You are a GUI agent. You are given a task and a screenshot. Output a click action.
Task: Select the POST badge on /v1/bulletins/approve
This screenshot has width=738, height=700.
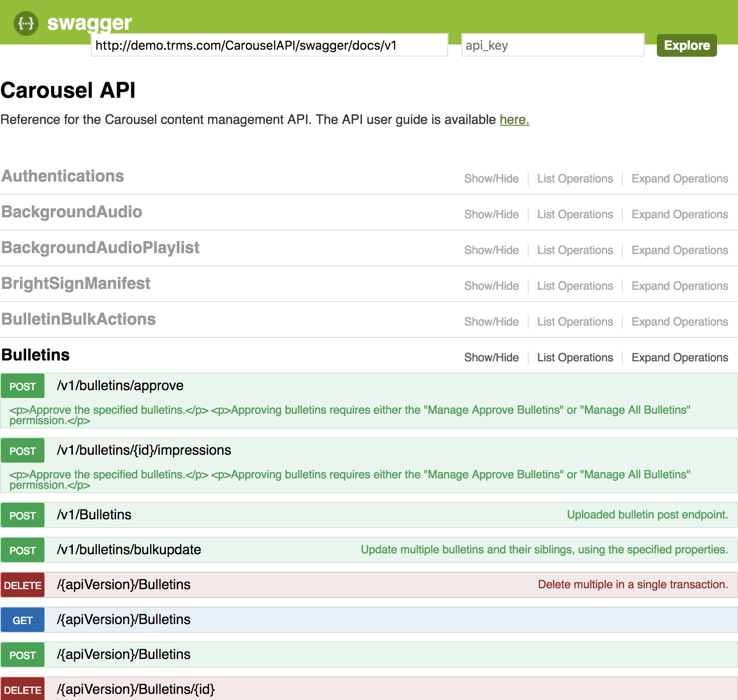coord(22,386)
